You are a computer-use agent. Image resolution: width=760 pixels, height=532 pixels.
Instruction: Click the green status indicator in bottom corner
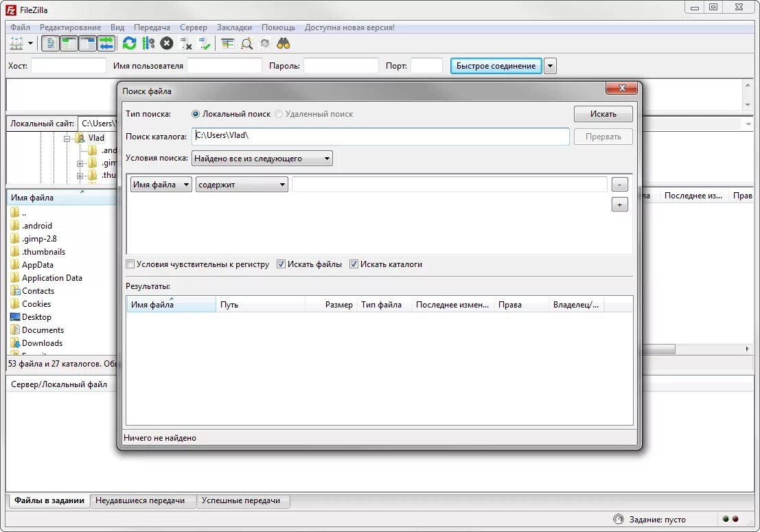(x=725, y=520)
